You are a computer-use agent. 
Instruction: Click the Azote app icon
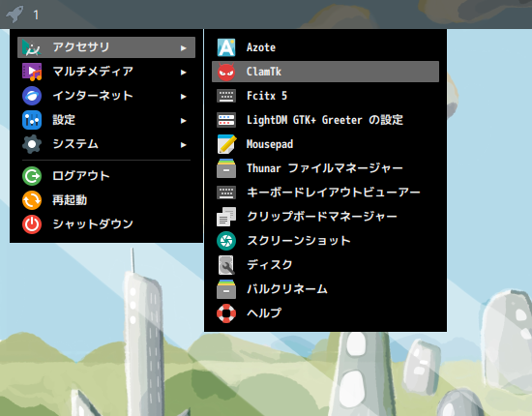pyautogui.click(x=226, y=47)
